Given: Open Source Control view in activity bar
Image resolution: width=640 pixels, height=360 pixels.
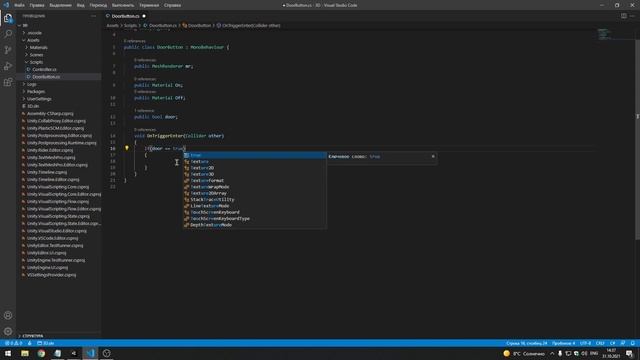Looking at the screenshot, I should point(8,50).
